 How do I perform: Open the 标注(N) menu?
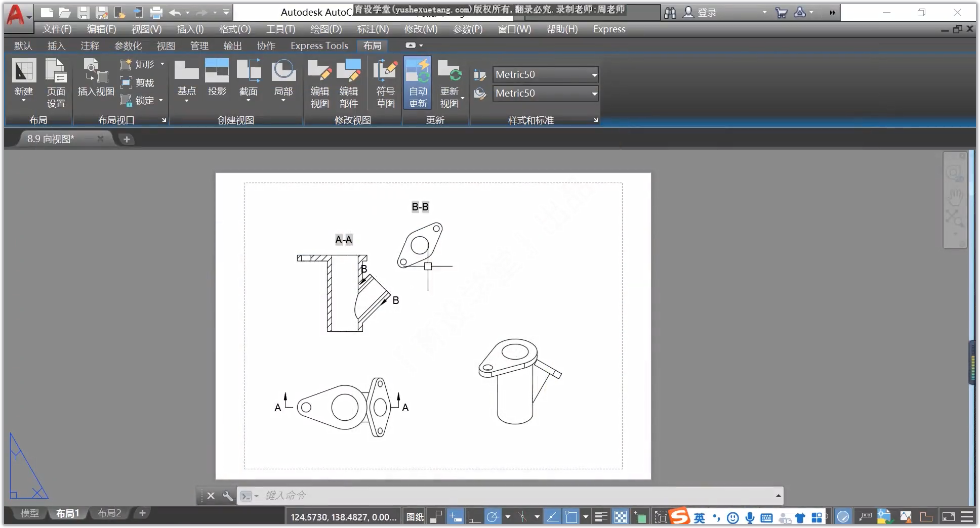(373, 29)
